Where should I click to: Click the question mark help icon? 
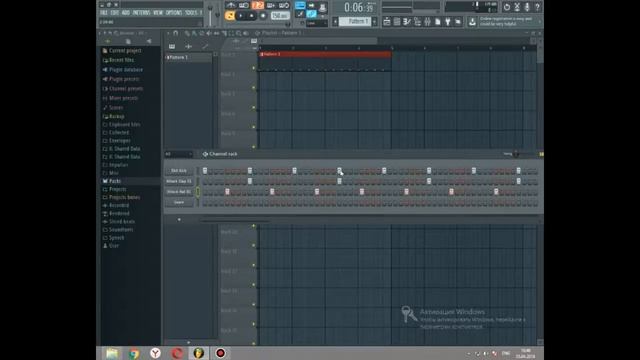pyautogui.click(x=537, y=7)
